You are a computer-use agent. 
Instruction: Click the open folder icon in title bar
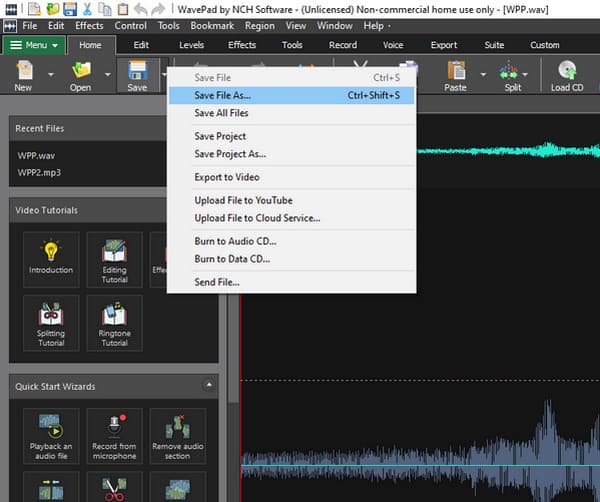(x=52, y=9)
